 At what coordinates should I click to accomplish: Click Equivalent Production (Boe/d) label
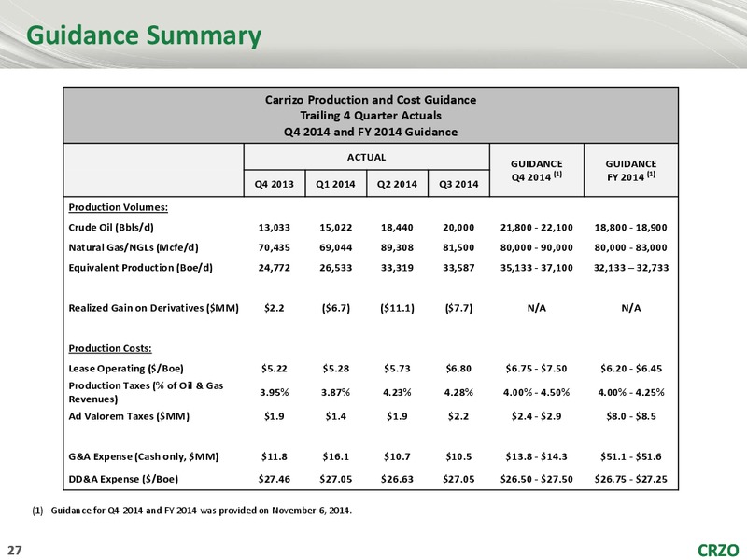pos(141,268)
